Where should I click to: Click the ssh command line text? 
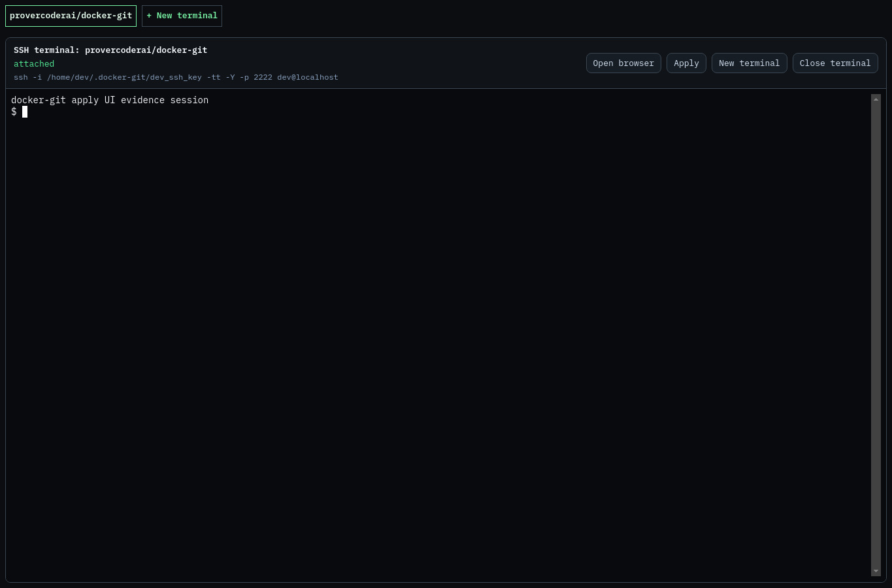tap(176, 77)
